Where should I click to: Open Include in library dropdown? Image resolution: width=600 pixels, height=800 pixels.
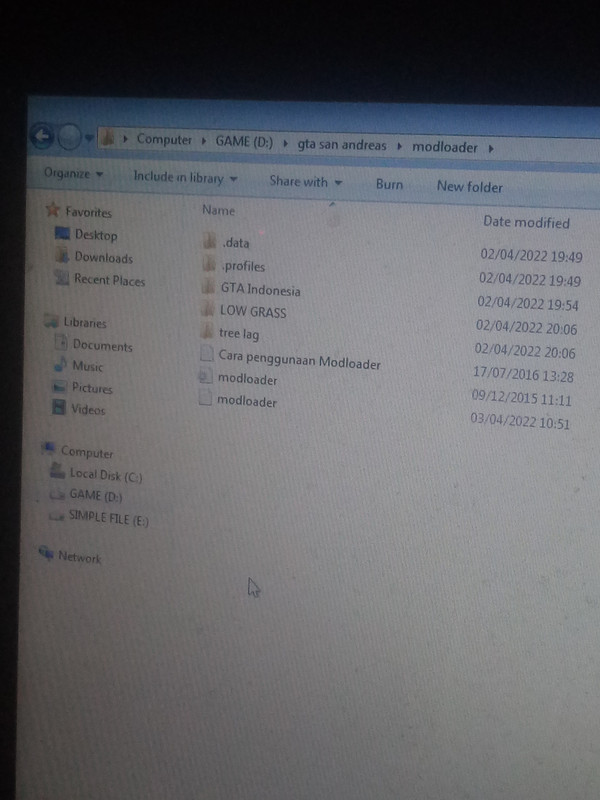185,178
